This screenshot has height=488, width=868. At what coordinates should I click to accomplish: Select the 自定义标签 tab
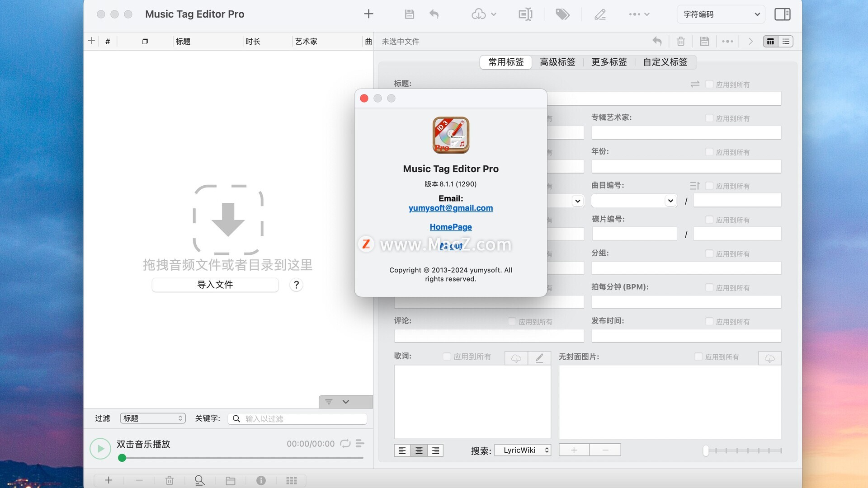(665, 62)
